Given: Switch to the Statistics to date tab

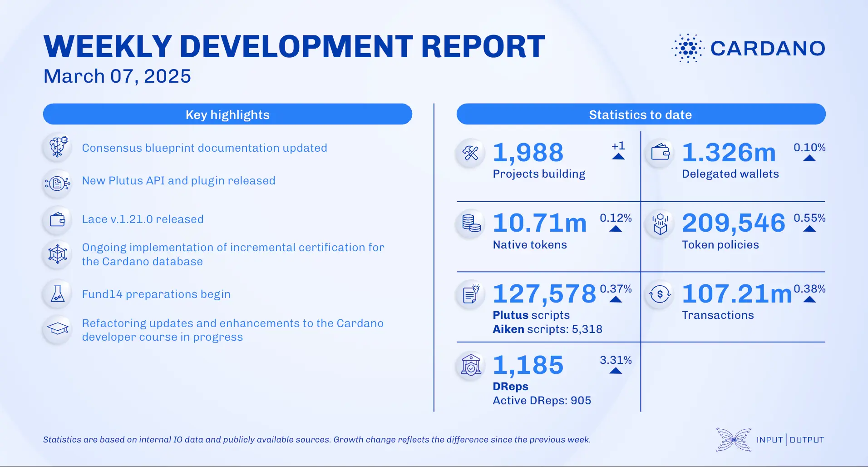Looking at the screenshot, I should pos(641,114).
